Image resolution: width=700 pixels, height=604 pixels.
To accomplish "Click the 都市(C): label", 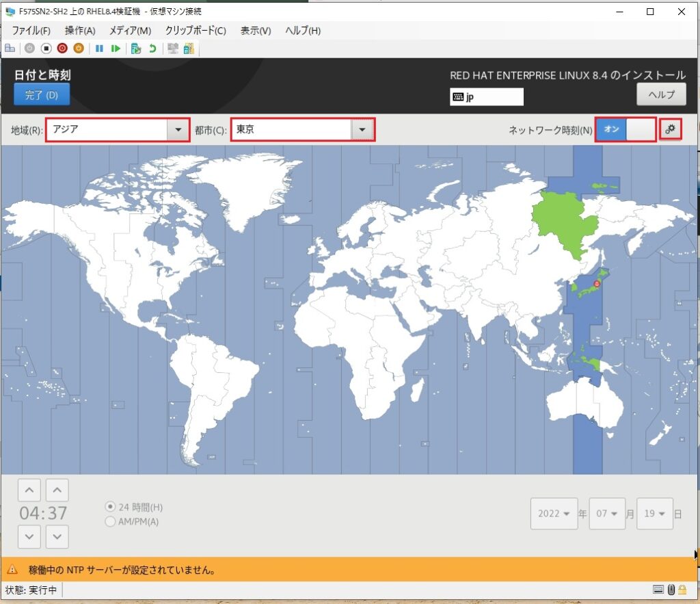I will click(211, 130).
